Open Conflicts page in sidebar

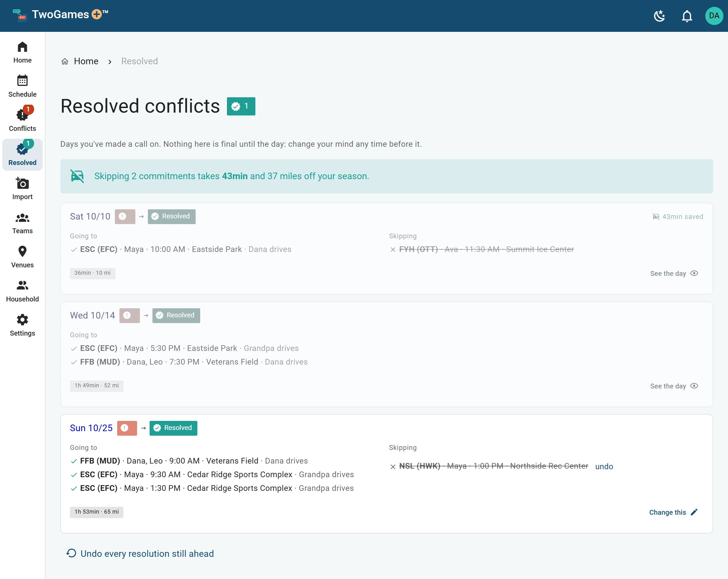tap(22, 121)
